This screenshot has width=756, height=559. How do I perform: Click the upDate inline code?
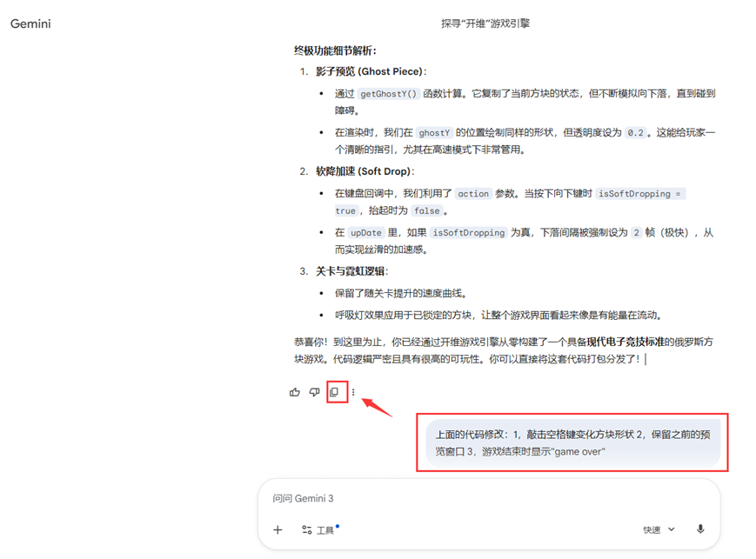click(366, 233)
